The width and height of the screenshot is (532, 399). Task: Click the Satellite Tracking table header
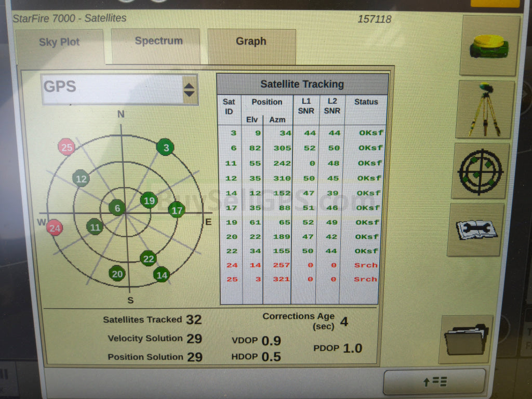tap(302, 84)
